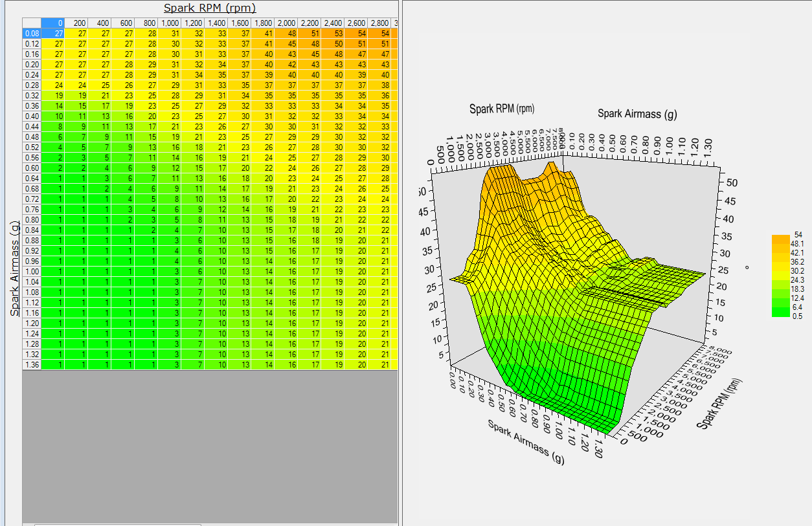Click the 2,800 rpm column header

coord(381,23)
